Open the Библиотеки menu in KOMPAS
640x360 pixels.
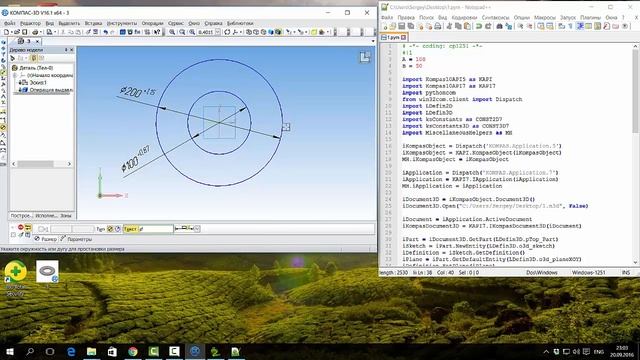click(240, 23)
